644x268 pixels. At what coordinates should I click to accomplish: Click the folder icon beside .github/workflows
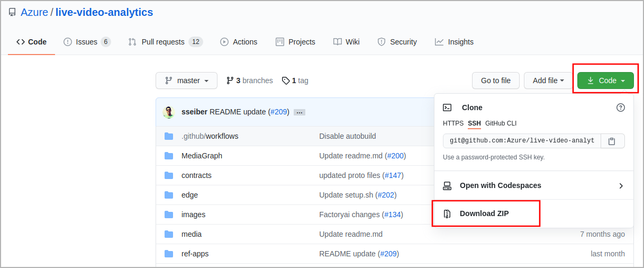pos(169,136)
